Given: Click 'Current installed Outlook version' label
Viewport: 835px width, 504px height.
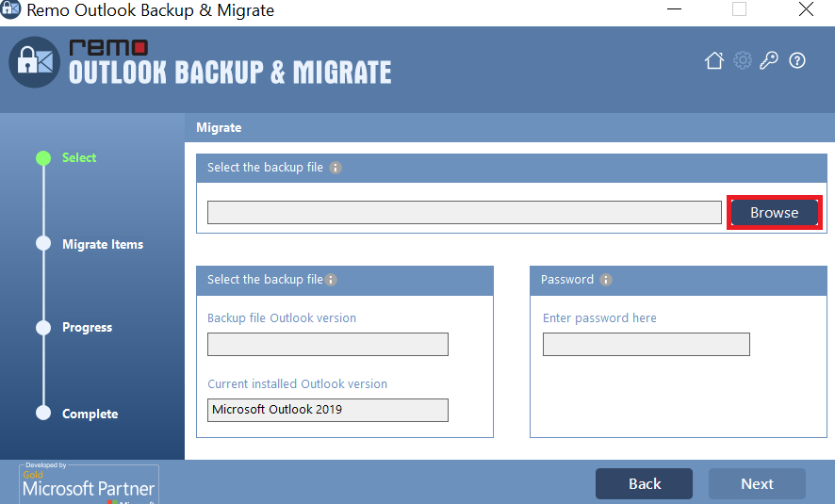Looking at the screenshot, I should click(297, 383).
